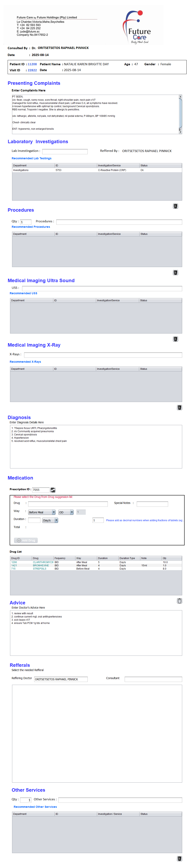Viewport: 187px width, 868px height.
Task: Click the trash icon under the Laboratory Investigations table
Action: point(175,206)
